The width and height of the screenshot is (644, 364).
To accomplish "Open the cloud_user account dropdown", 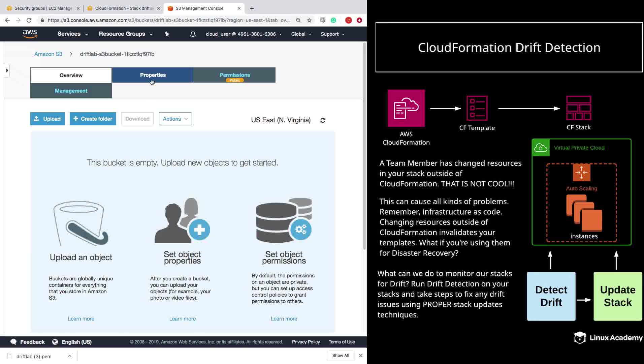I will point(244,34).
